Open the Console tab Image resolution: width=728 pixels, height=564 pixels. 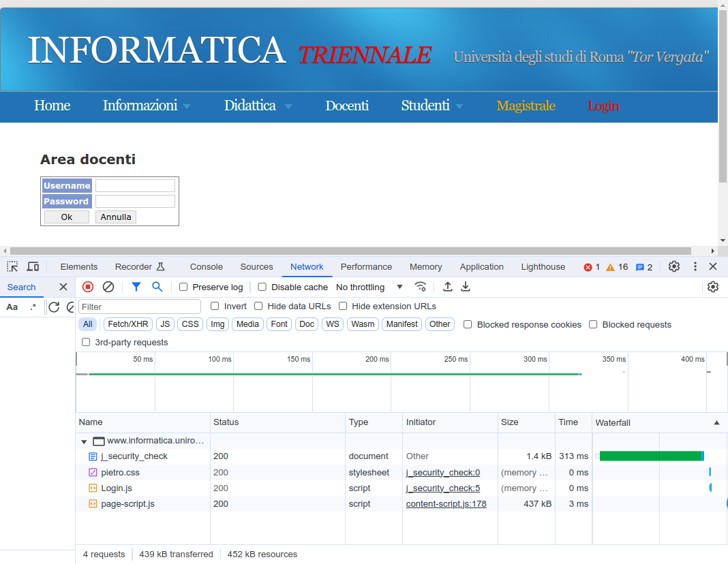(206, 267)
